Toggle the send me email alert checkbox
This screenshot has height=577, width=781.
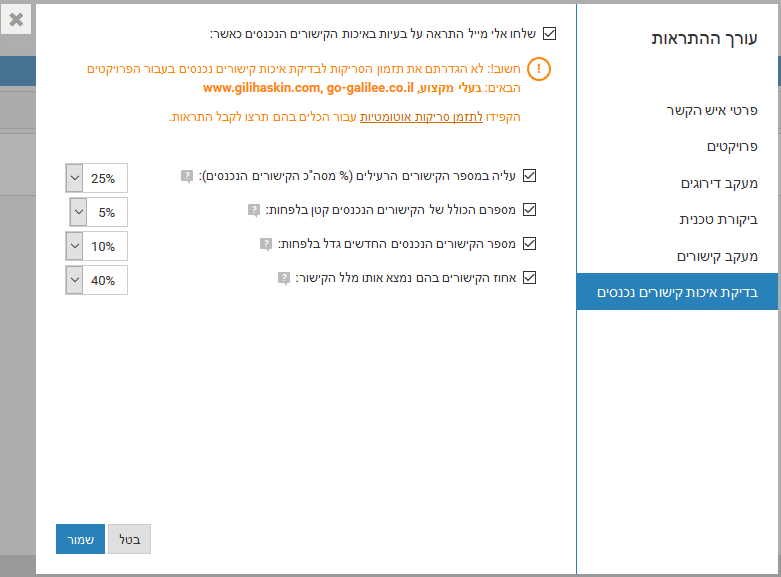pos(549,33)
